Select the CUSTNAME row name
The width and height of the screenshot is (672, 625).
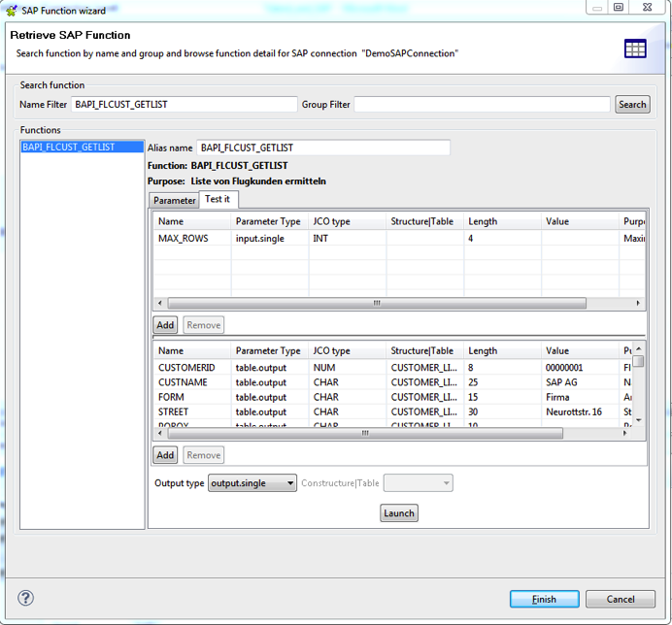[x=183, y=382]
